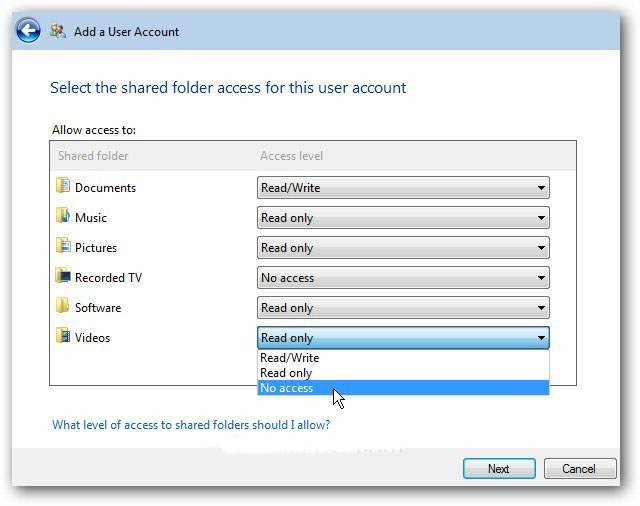Select the Documents folder label
Image resolution: width=640 pixels, height=506 pixels.
tap(105, 188)
